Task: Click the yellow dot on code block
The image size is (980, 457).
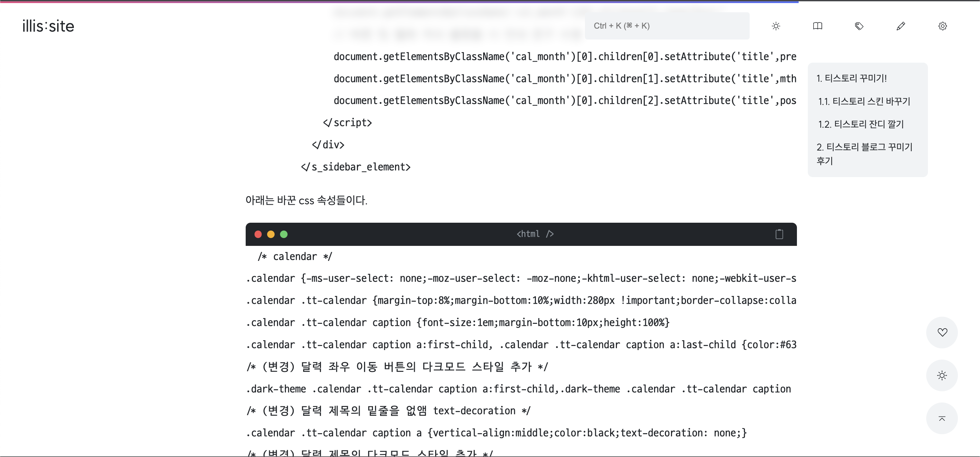Action: point(271,234)
